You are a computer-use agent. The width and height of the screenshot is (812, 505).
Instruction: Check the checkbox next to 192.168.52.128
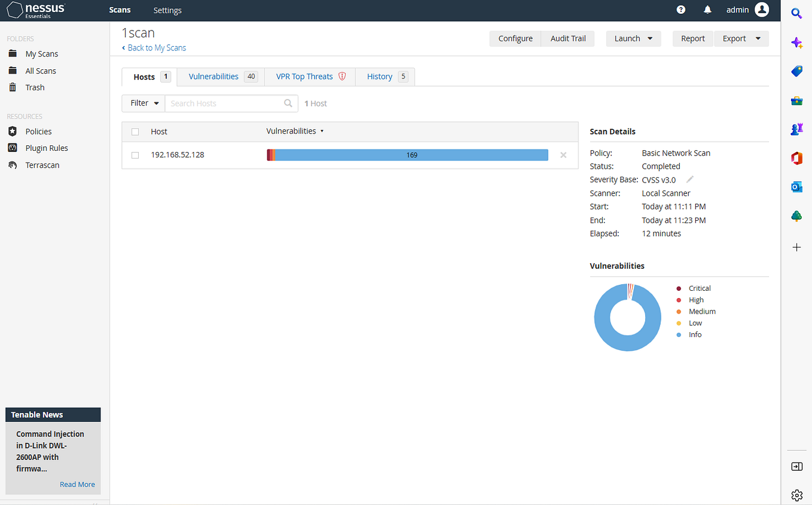pos(135,154)
